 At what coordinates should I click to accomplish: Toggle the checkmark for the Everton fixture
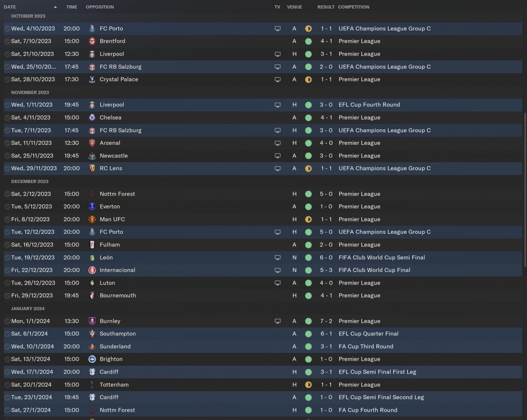tap(7, 207)
